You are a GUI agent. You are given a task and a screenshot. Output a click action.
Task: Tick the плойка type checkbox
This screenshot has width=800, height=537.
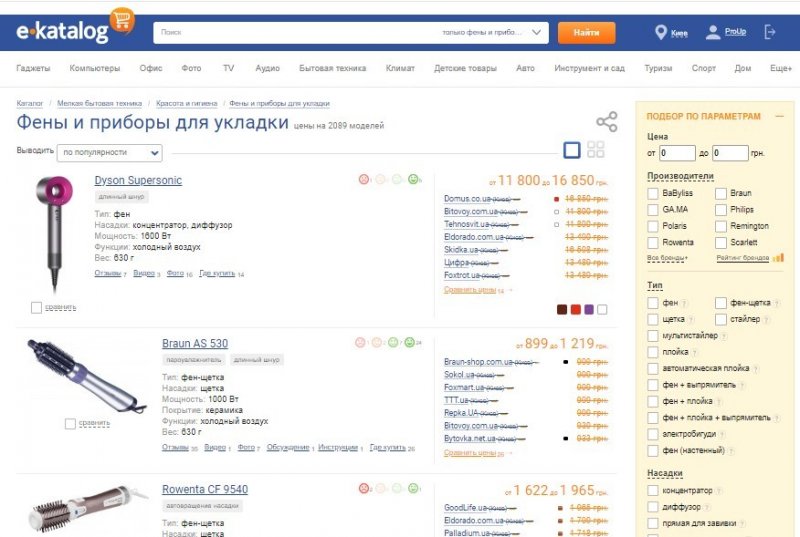click(653, 352)
